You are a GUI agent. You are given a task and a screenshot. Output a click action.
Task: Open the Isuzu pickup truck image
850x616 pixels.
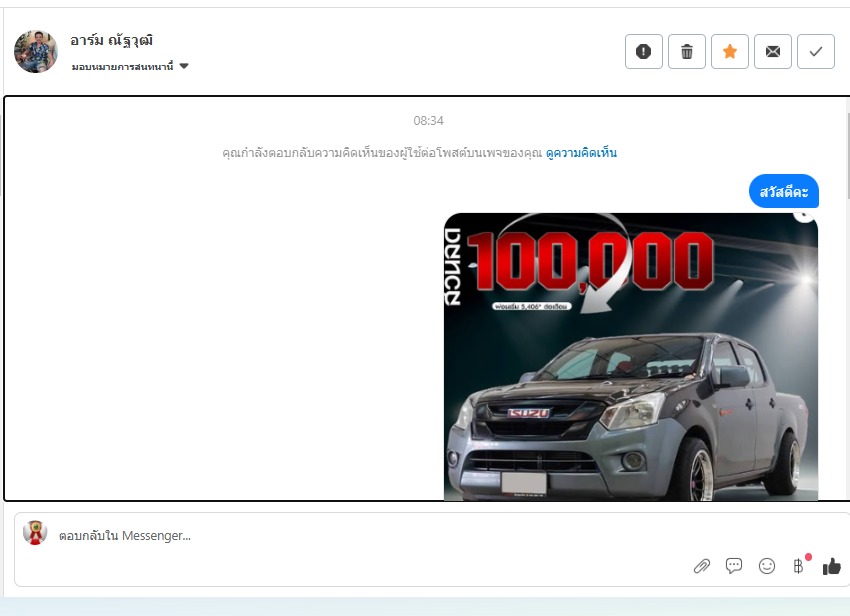(630, 356)
